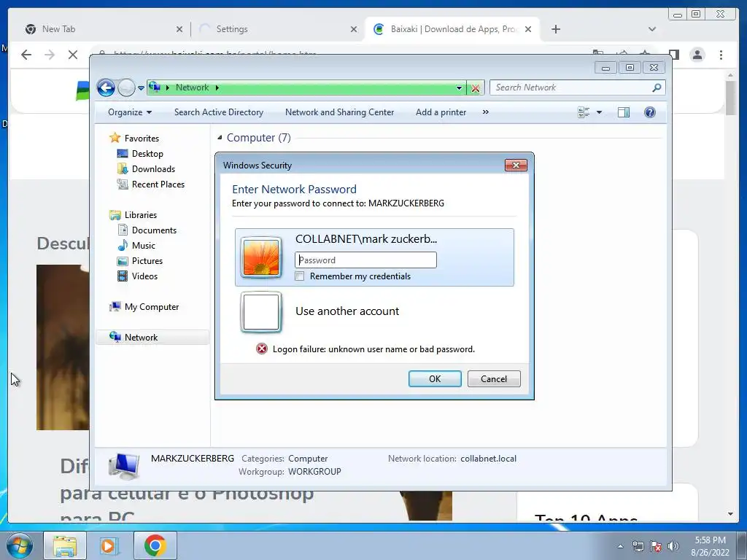Close the New Tab tab
Image resolution: width=747 pixels, height=560 pixels.
[x=179, y=29]
